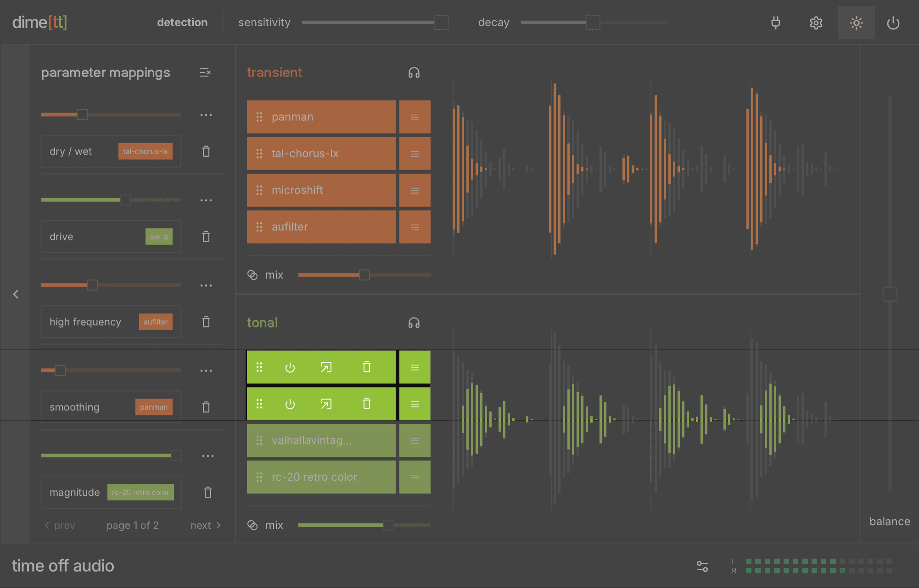The width and height of the screenshot is (919, 588).
Task: Click the transient mix slider handle
Action: click(364, 275)
